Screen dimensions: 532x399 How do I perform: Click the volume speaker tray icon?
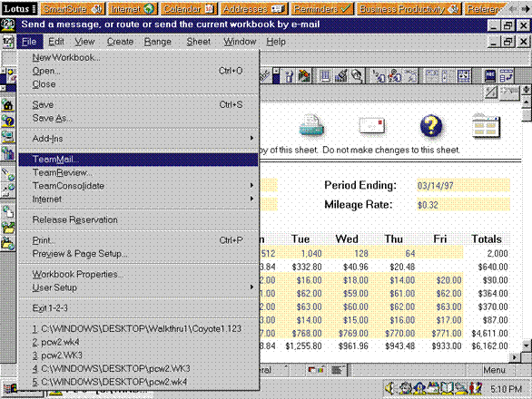390,388
